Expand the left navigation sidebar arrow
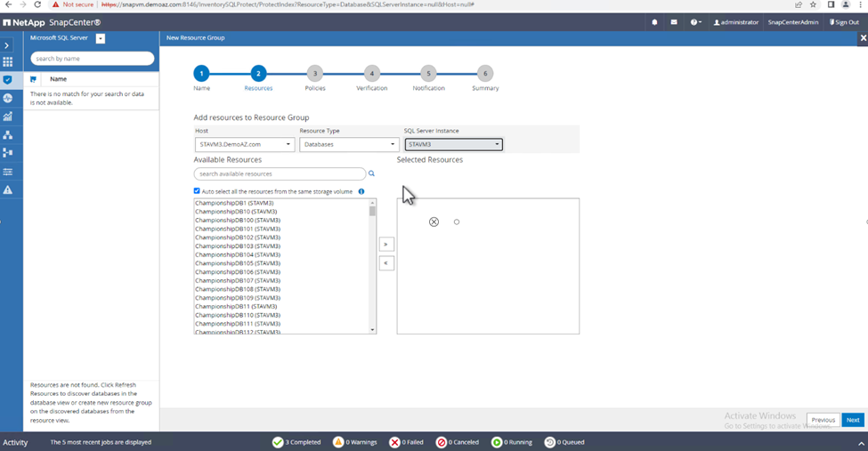This screenshot has width=868, height=451. pos(6,45)
